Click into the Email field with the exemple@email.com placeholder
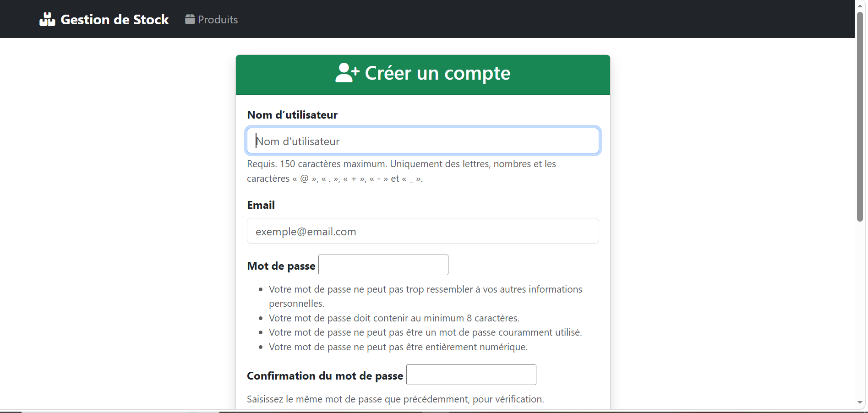The height and width of the screenshot is (413, 868). point(423,231)
